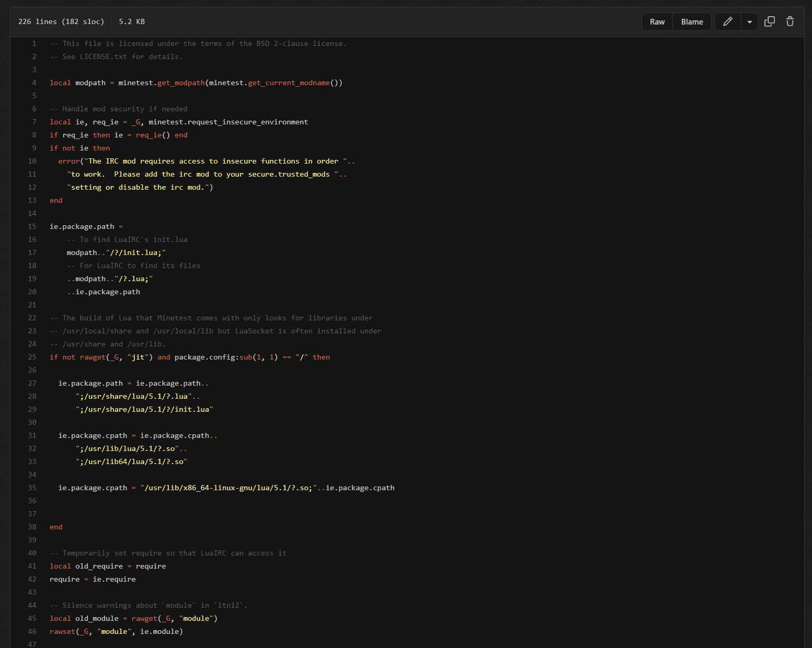The height and width of the screenshot is (648, 812).
Task: Open the Blame view
Action: 692,22
